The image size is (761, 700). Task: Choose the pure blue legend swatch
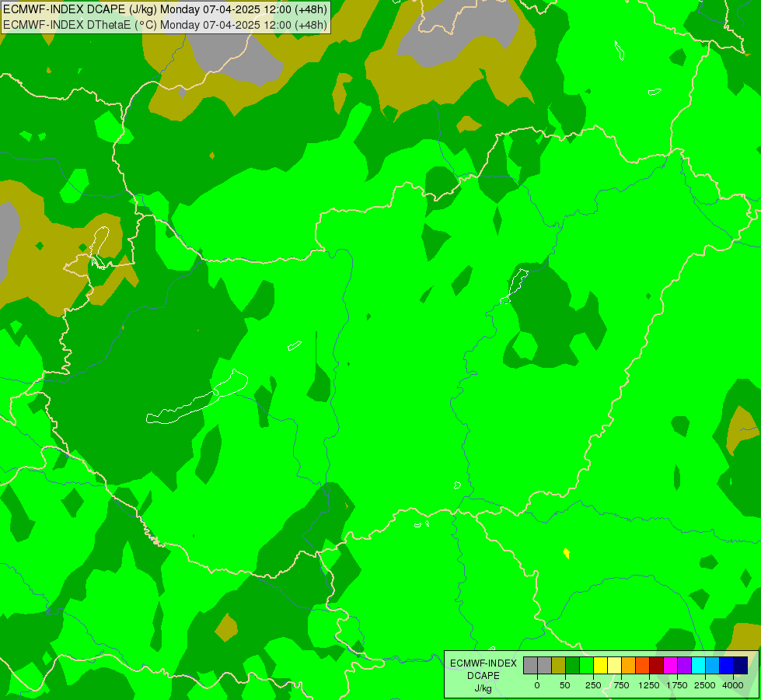tap(727, 666)
